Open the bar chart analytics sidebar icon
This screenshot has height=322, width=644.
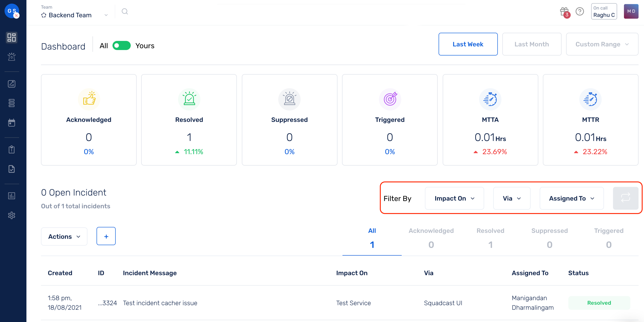click(x=11, y=196)
